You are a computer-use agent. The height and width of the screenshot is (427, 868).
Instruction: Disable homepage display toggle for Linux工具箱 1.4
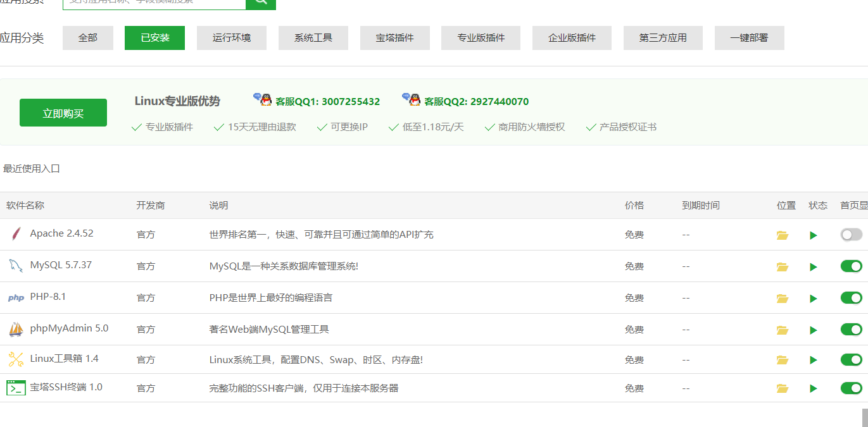pos(851,359)
